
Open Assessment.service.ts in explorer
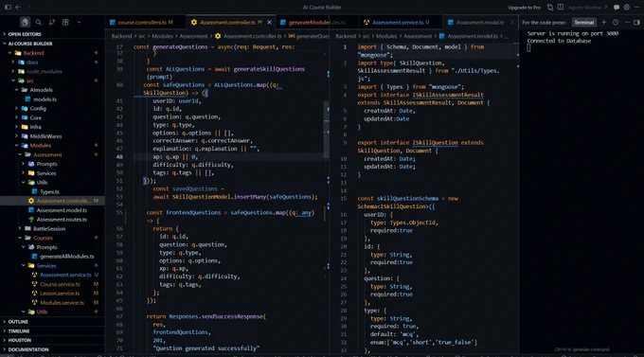click(x=52, y=275)
